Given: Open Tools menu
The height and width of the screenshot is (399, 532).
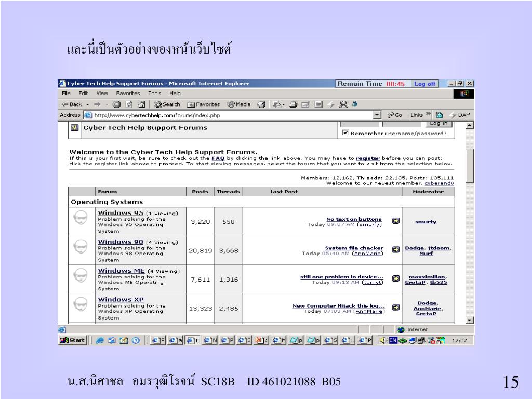Looking at the screenshot, I should [x=155, y=94].
